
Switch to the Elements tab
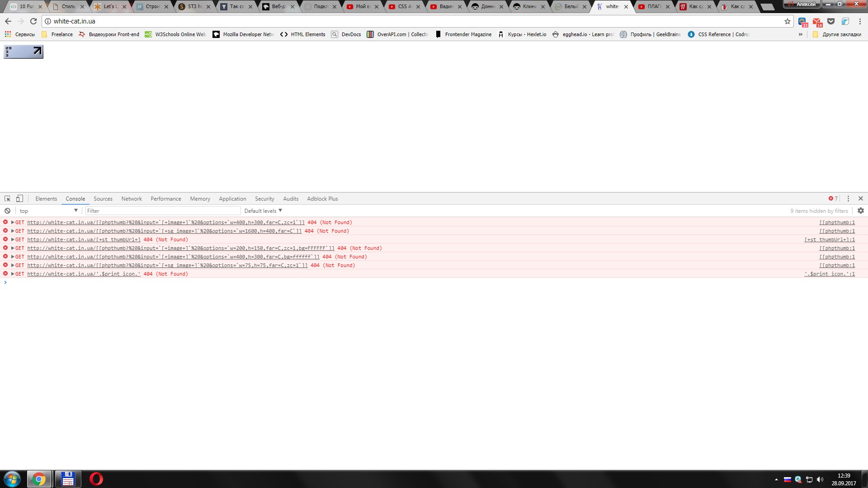pyautogui.click(x=46, y=199)
